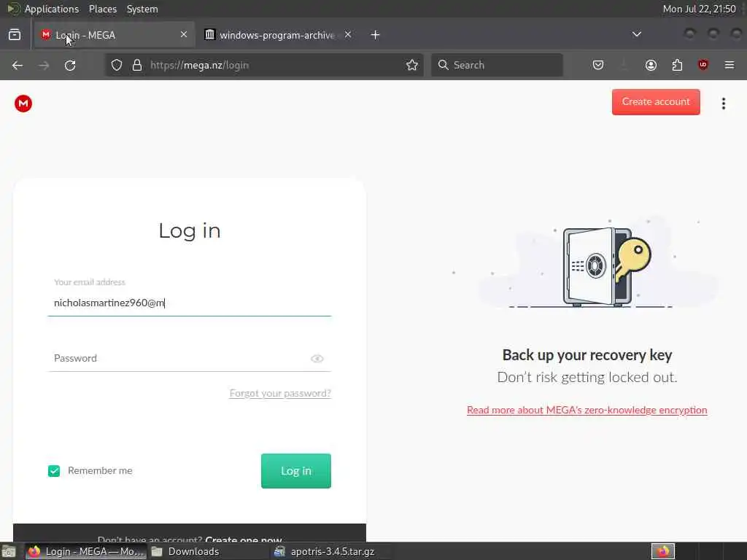
Task: Open the uBlock Origin extension icon
Action: click(703, 65)
